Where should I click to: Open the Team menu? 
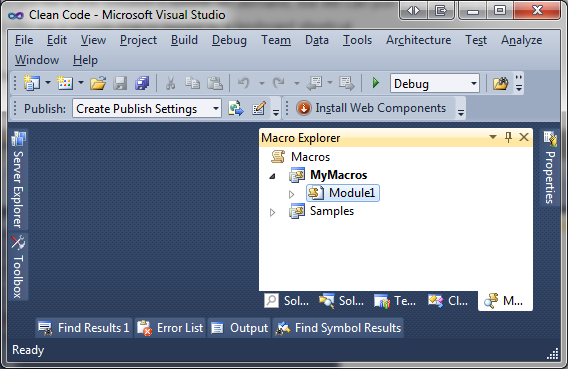tap(276, 40)
